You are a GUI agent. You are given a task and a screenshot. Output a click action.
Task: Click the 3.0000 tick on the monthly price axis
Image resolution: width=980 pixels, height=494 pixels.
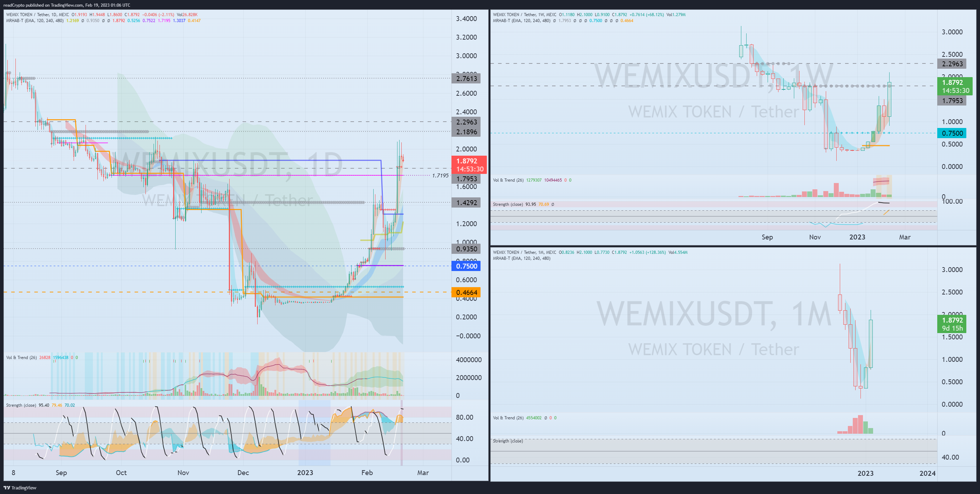pos(952,270)
